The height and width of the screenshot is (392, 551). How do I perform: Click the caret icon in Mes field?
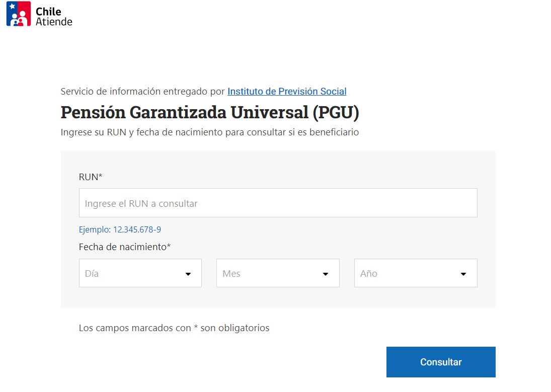click(326, 274)
